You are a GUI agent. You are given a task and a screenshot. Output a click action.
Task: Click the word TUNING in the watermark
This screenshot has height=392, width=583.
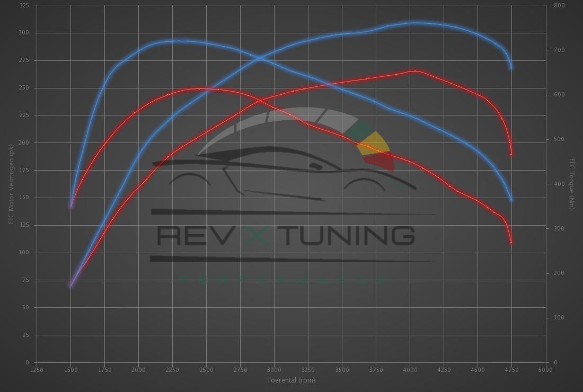(350, 235)
